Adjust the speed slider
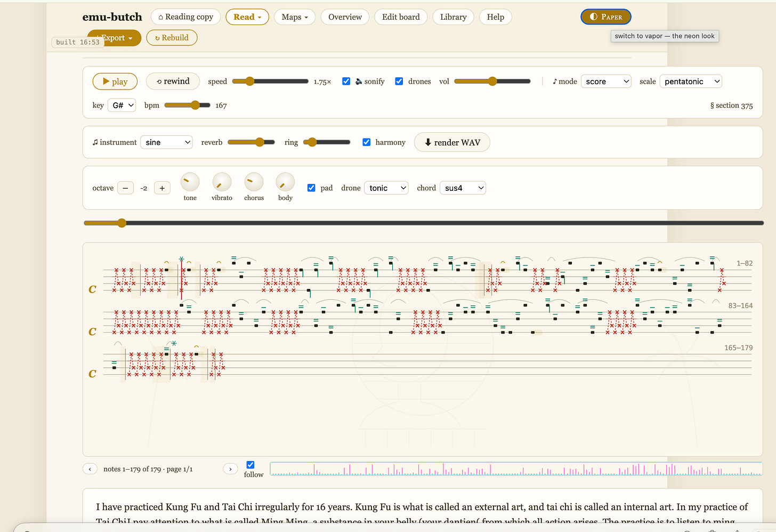Image resolution: width=776 pixels, height=532 pixels. coord(270,82)
